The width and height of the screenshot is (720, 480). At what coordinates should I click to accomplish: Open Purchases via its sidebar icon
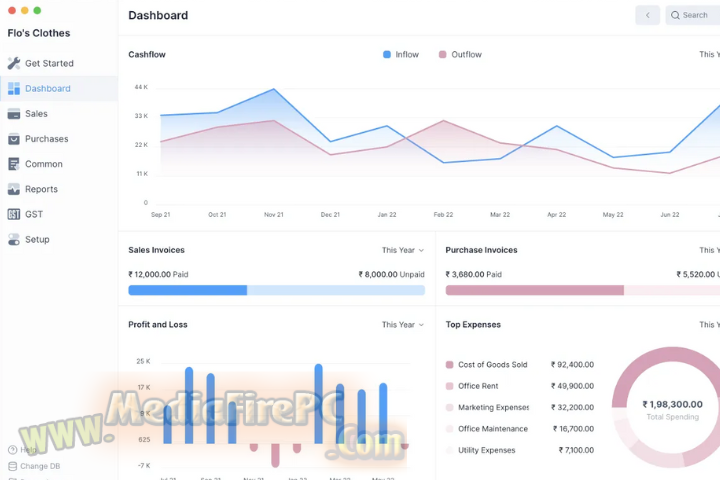coord(14,139)
